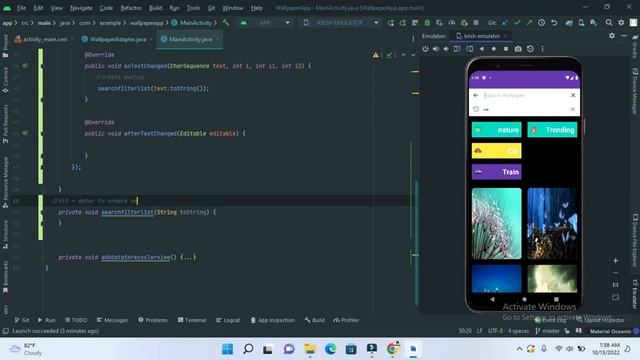Open the app run configuration dropdown
Image resolution: width=640 pixels, height=360 pixels.
[265, 22]
